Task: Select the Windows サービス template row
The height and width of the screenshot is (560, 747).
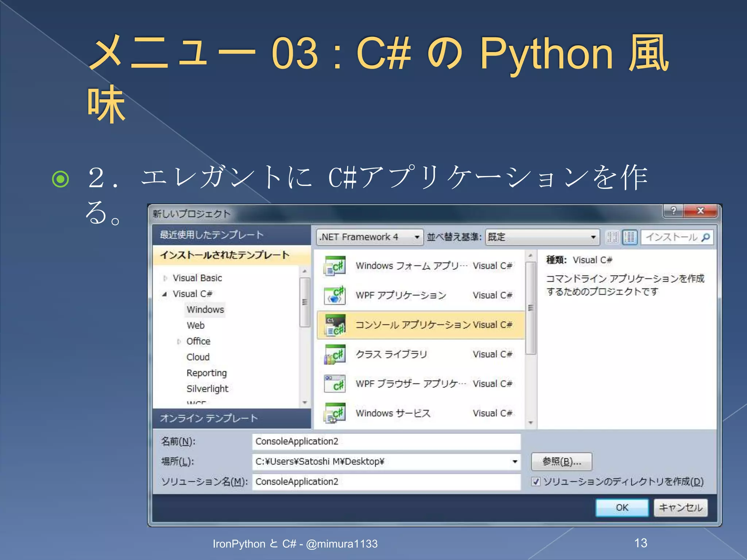Action: (421, 413)
